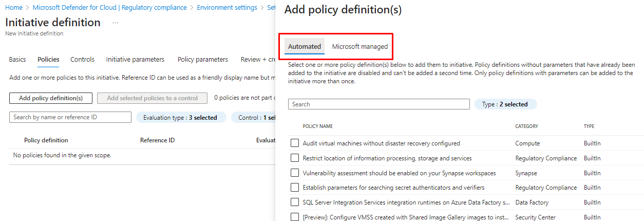Focus the 'Search by name or reference ID' box
This screenshot has height=221, width=644.
[70, 117]
